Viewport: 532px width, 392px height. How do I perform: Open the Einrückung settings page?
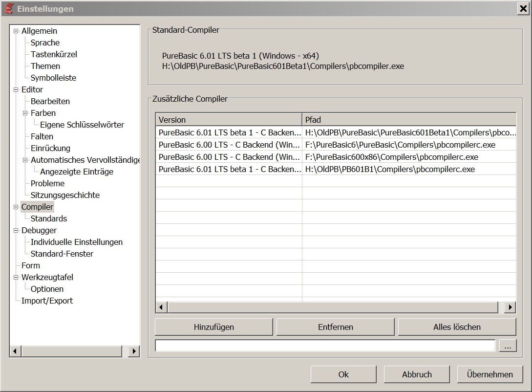click(50, 148)
